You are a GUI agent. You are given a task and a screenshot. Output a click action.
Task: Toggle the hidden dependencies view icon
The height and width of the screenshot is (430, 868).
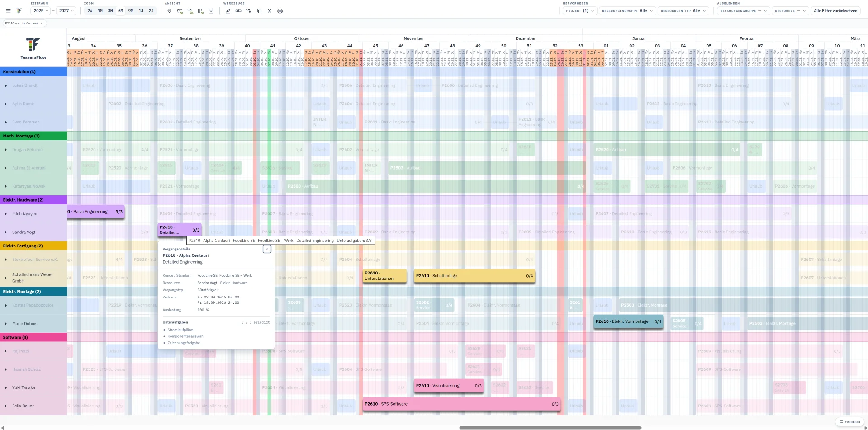190,11
